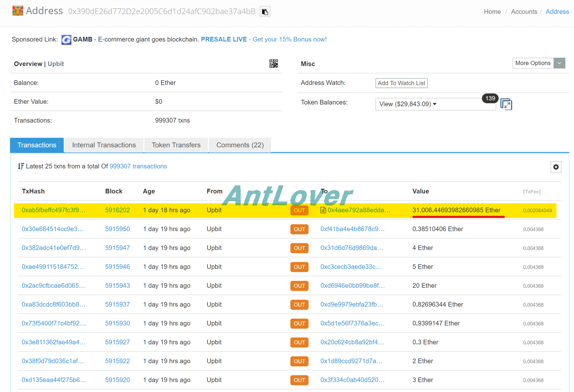This screenshot has width=574, height=392.
Task: Go to Accounts breadcrumb
Action: coord(524,12)
